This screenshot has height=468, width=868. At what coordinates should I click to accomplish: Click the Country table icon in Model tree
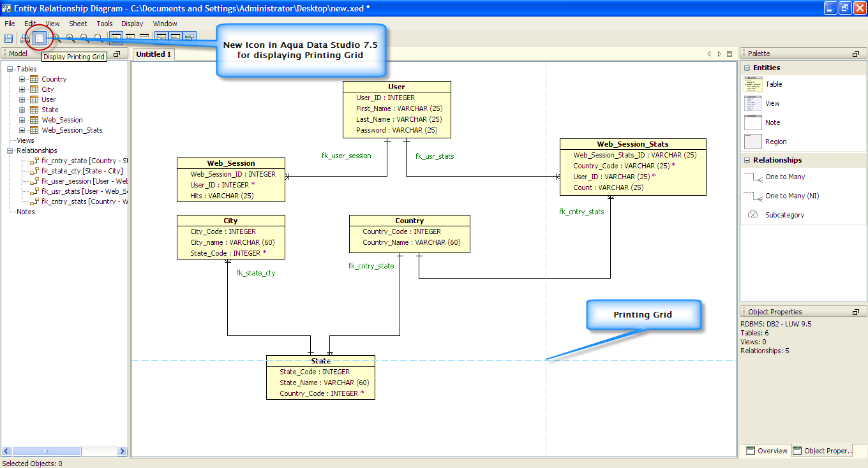coord(34,79)
